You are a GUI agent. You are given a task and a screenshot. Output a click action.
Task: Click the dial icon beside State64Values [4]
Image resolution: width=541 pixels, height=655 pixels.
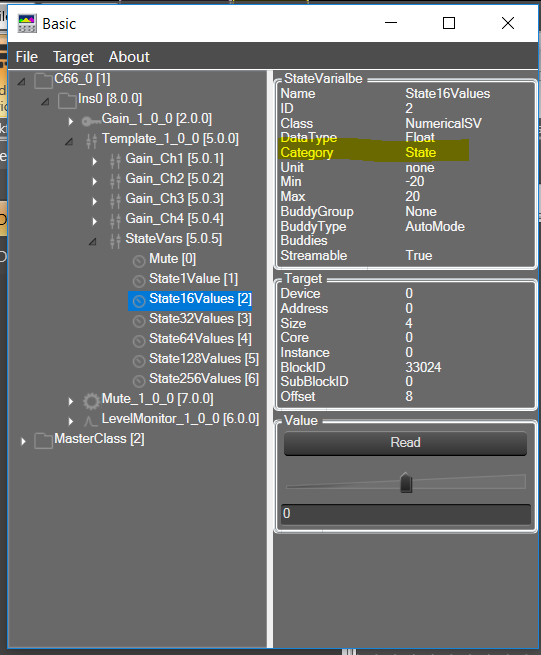(139, 341)
